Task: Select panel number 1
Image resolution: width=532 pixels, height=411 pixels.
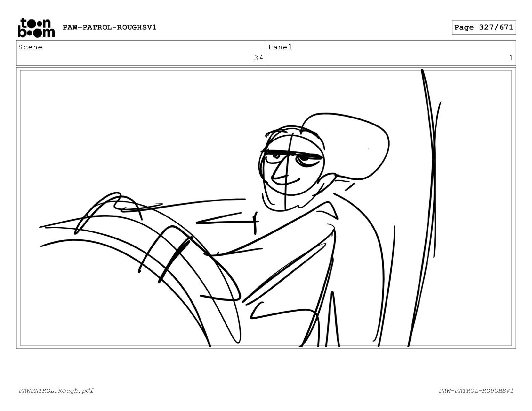Action: [x=511, y=58]
